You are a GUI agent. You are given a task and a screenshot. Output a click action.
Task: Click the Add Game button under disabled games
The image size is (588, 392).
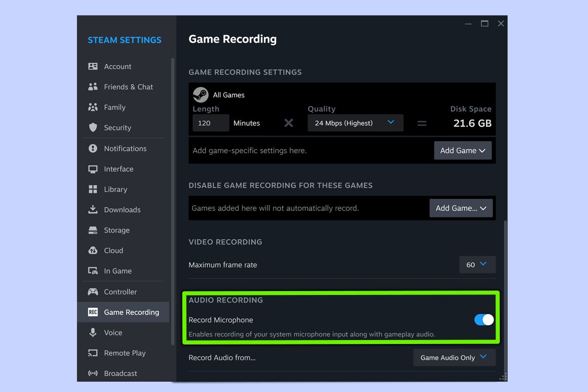(460, 208)
